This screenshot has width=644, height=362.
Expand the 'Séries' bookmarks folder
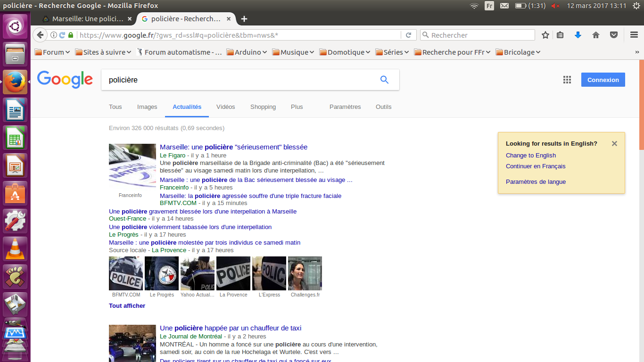click(392, 52)
